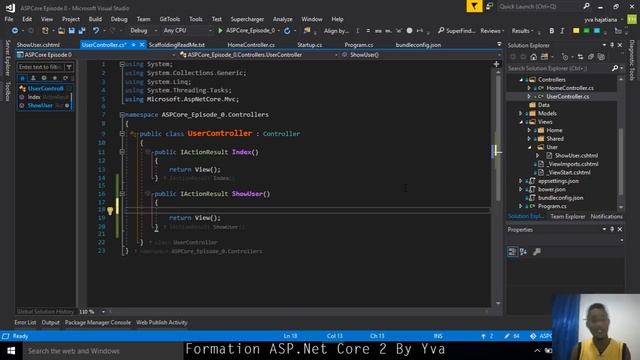Click the Property Pages wrench icon
The height and width of the screenshot is (360, 640).
[537, 251]
